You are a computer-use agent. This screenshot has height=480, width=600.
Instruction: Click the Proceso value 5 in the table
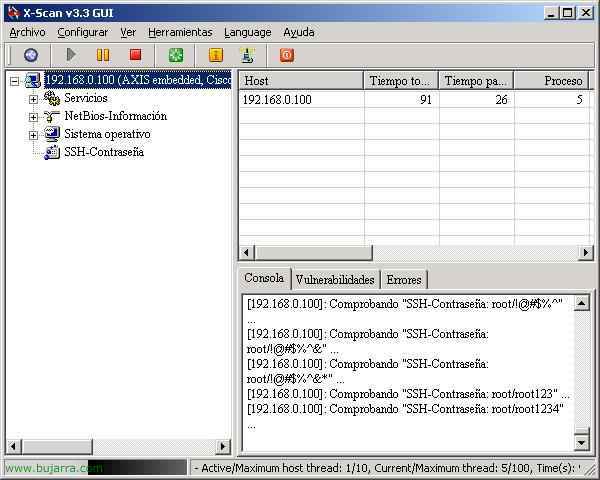[579, 100]
